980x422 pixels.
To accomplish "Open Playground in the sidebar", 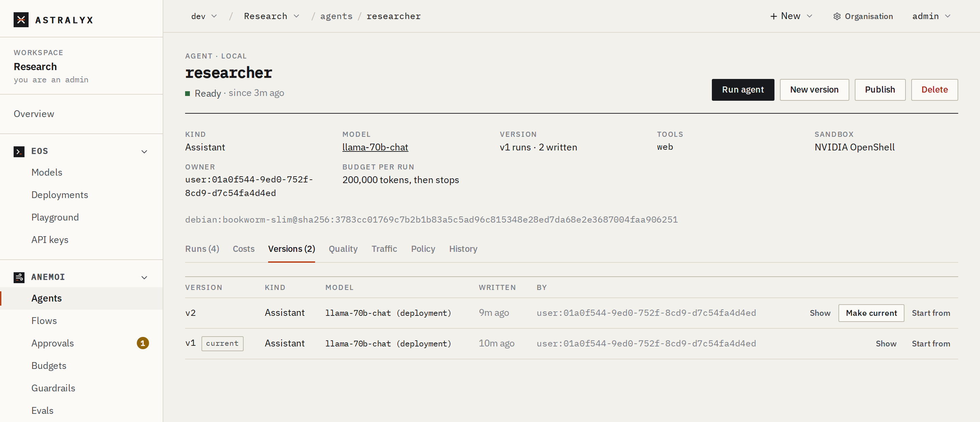I will coord(55,217).
